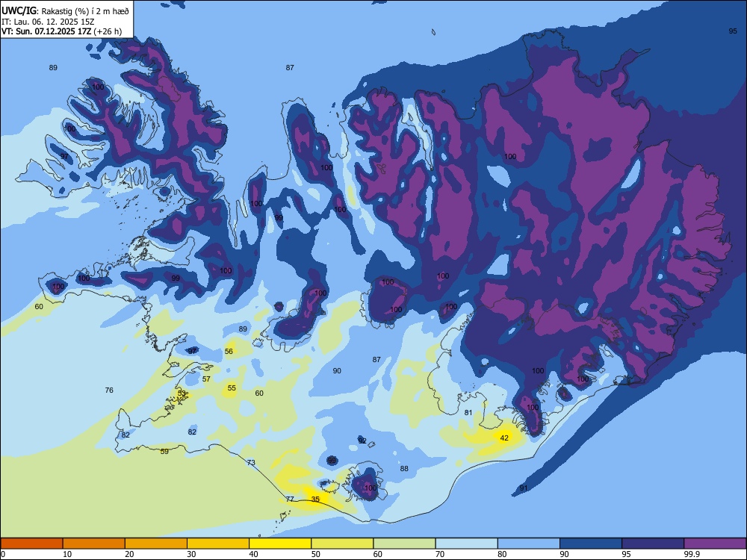Click the legend tick label 40
This screenshot has width=747, height=560.
[x=253, y=554]
